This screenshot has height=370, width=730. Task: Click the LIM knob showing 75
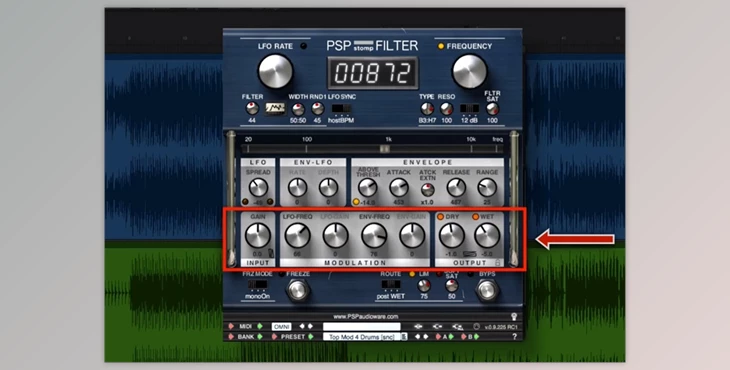(x=424, y=285)
